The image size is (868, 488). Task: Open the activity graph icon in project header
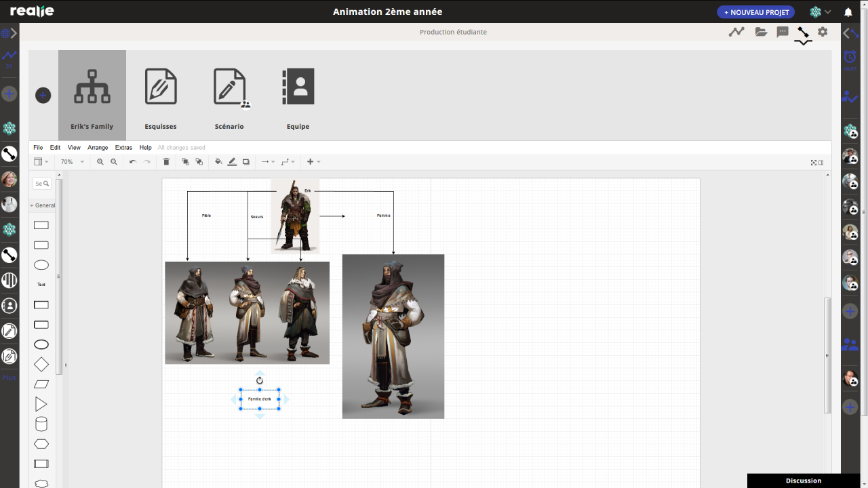pos(736,32)
